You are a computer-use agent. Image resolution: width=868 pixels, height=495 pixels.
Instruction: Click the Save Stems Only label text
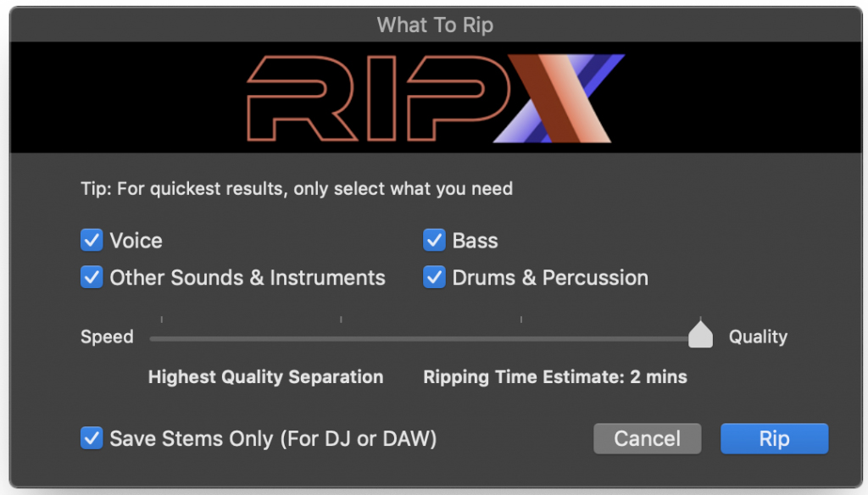[x=273, y=438]
